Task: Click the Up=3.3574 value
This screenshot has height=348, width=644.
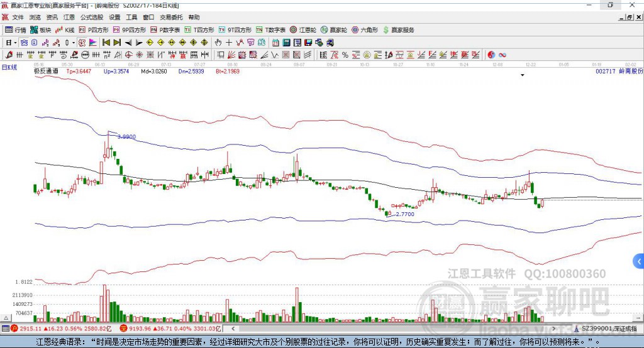Action: point(116,71)
